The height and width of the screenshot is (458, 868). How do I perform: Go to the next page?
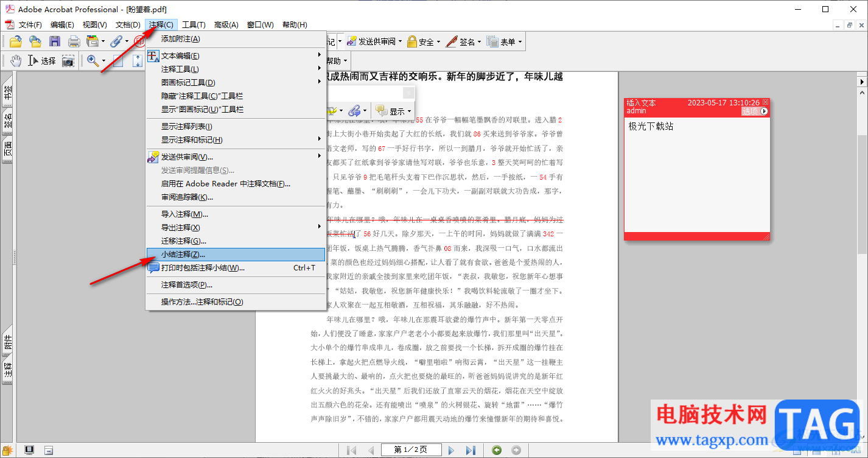point(451,450)
